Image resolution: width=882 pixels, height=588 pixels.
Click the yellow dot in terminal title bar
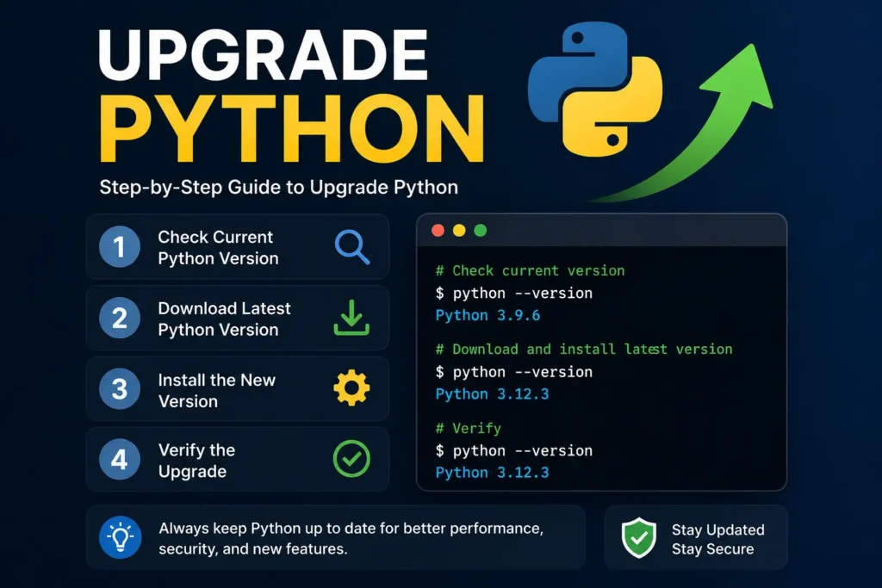click(x=459, y=231)
